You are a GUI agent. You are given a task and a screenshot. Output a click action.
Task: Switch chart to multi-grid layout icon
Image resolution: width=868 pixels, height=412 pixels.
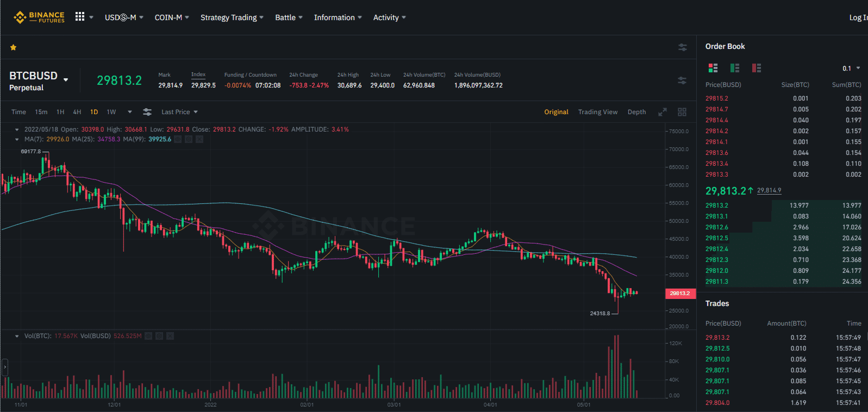[x=682, y=112]
